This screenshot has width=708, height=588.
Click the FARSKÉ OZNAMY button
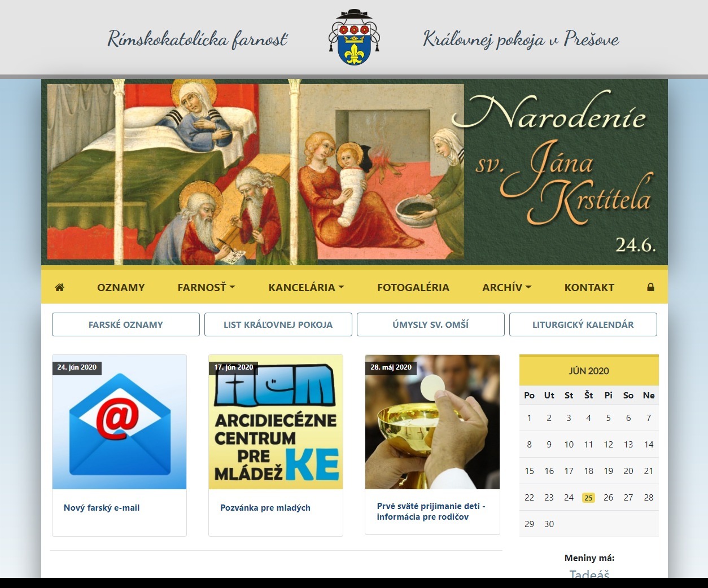tap(126, 324)
